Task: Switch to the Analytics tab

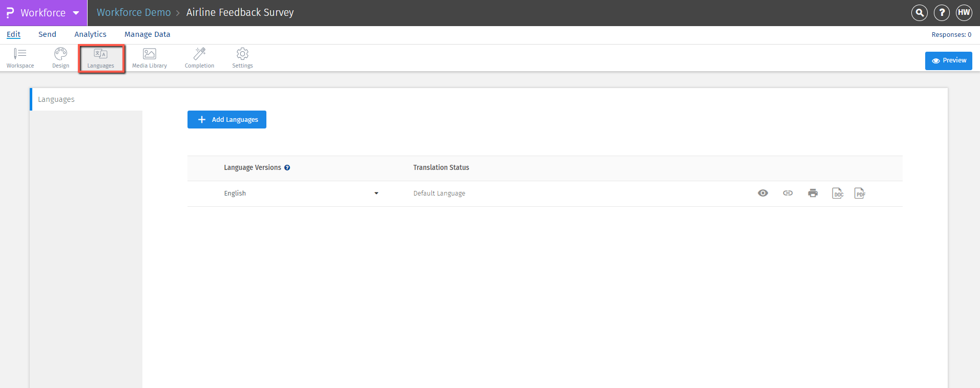Action: pos(90,34)
